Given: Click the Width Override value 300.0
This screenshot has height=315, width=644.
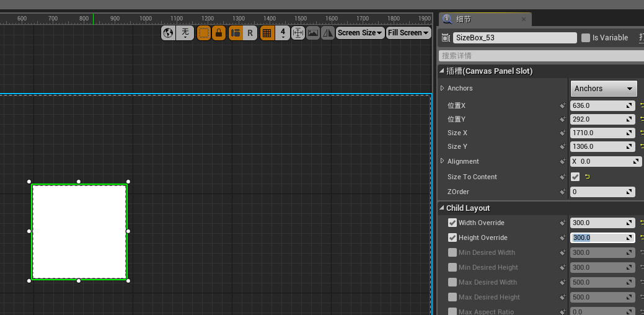Looking at the screenshot, I should tap(602, 223).
